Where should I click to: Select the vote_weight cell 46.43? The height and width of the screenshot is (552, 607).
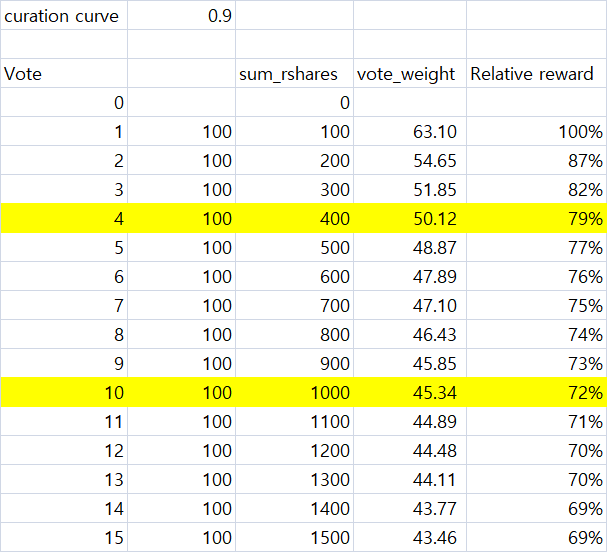410,335
